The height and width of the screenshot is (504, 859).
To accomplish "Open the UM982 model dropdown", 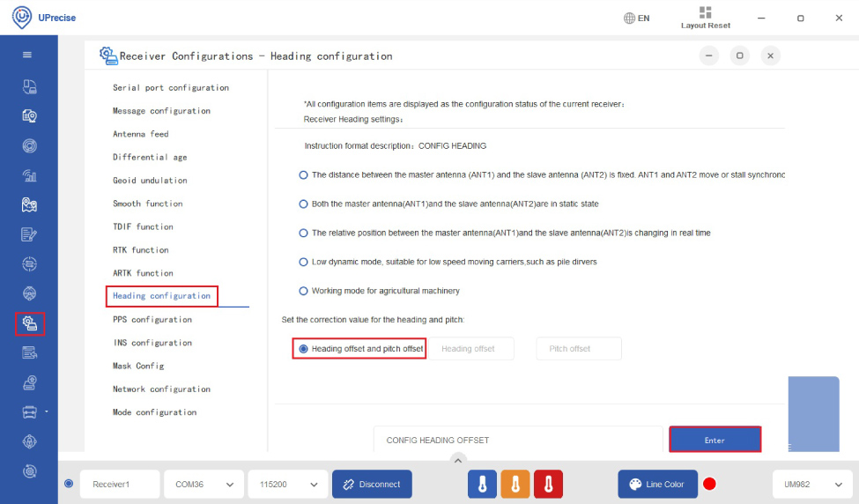I will click(x=812, y=484).
